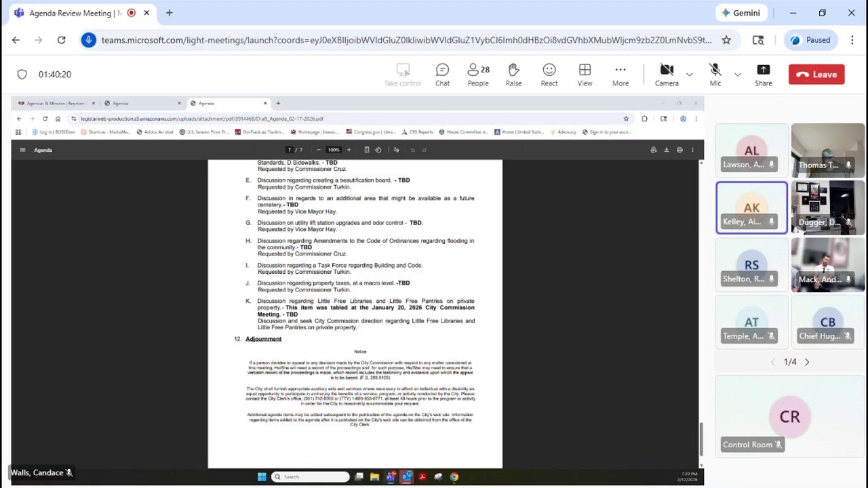Select Temple participant tile
The image size is (868, 488).
[751, 322]
